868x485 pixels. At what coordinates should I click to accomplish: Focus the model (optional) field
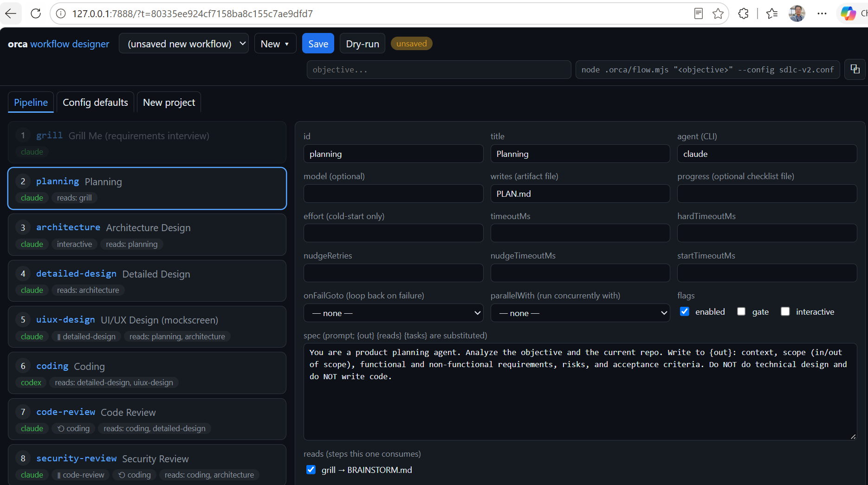tap(393, 194)
